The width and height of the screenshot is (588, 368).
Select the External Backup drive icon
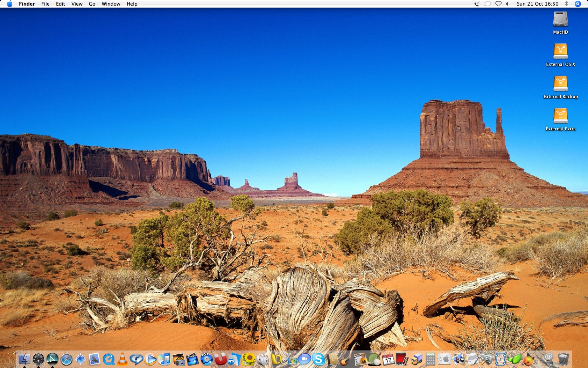560,87
